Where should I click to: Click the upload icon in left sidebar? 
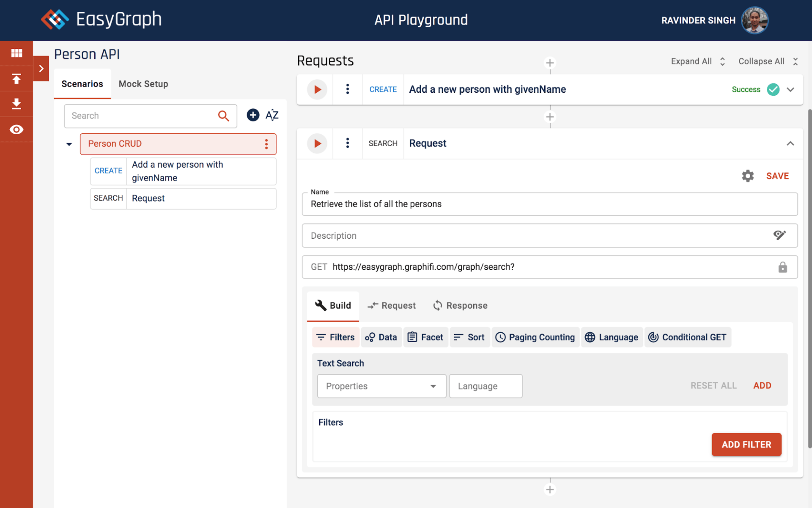[x=16, y=79]
